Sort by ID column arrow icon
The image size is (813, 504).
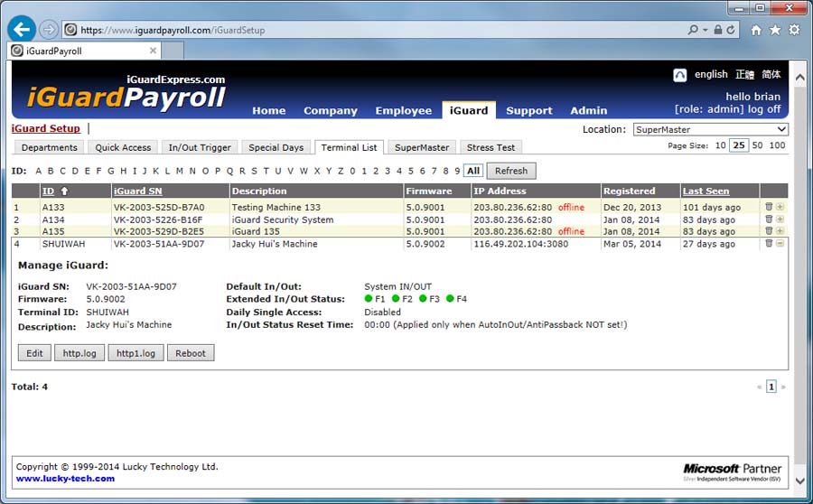(64, 191)
